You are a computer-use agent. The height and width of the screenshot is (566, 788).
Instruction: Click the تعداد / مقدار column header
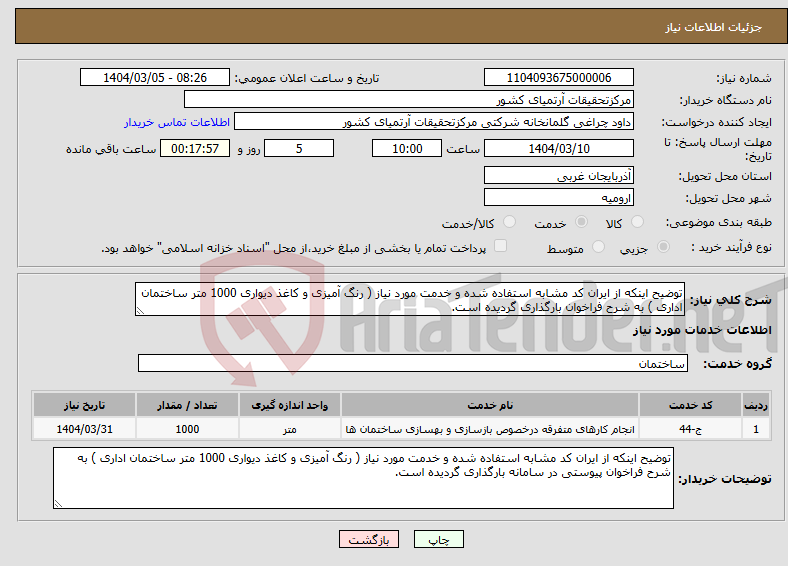pyautogui.click(x=187, y=405)
